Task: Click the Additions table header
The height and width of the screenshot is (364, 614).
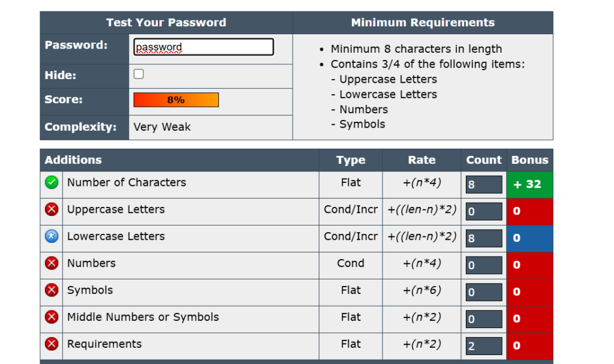Action: [x=73, y=160]
